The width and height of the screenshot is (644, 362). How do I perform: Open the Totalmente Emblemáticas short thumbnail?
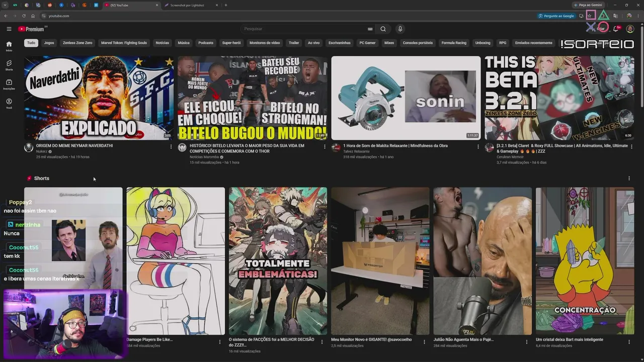coord(278,261)
